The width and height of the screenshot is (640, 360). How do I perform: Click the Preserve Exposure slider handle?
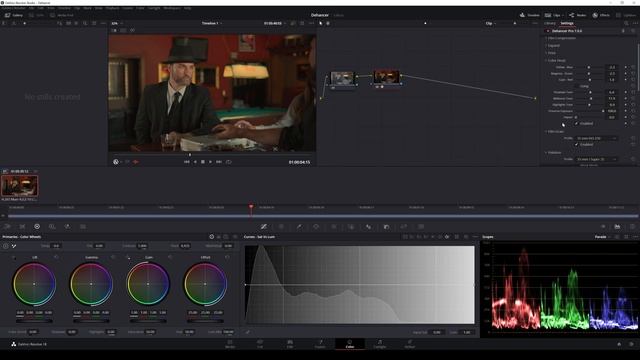603,111
